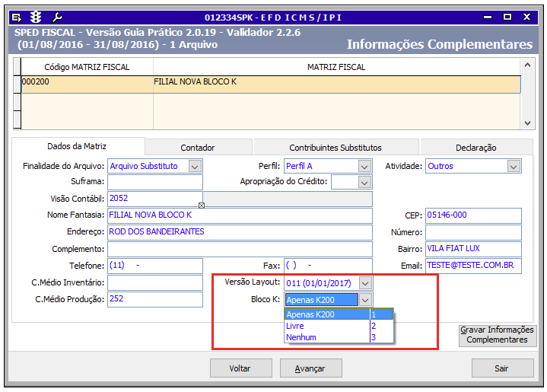Click the Fax field
This screenshot has height=392, width=547.
328,266
